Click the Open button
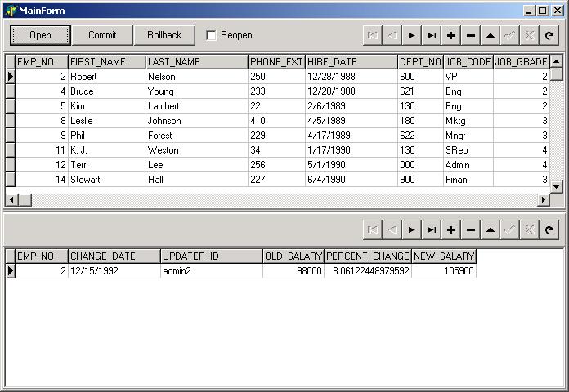The height and width of the screenshot is (392, 569). (40, 35)
